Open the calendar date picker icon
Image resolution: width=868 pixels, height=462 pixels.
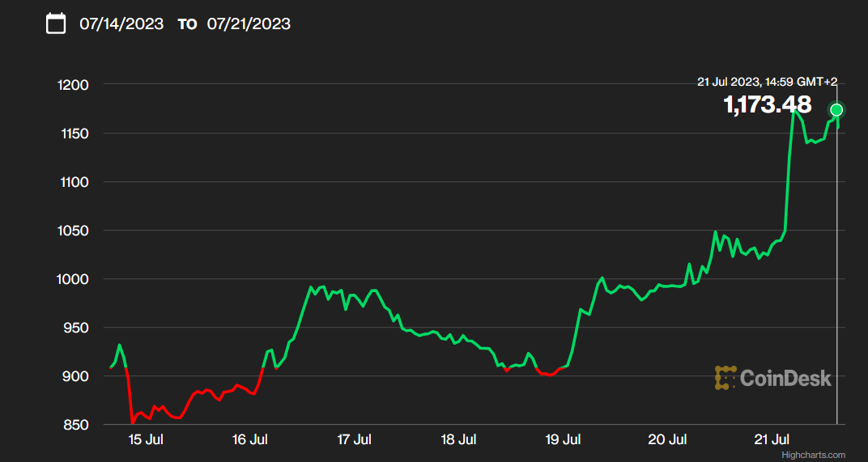click(x=55, y=23)
